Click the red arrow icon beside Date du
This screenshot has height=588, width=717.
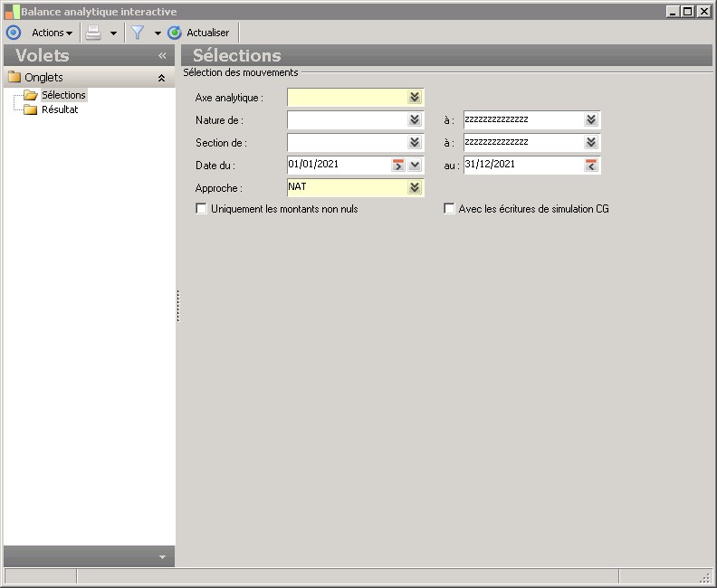[397, 166]
